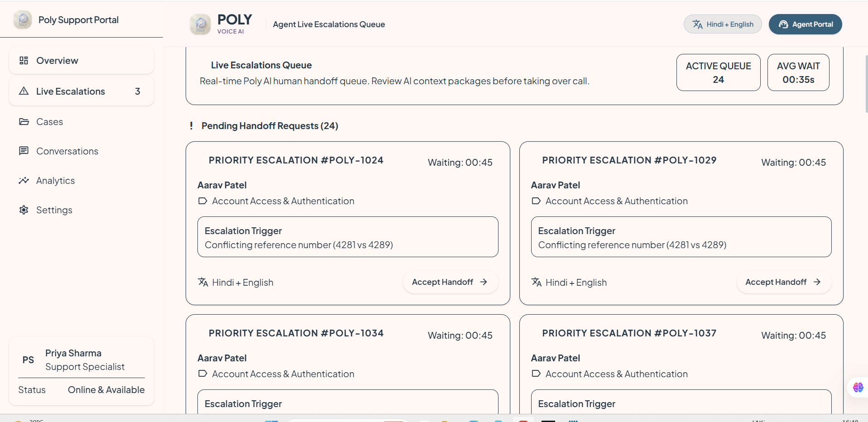This screenshot has width=868, height=422.
Task: Click Aarav Patel name in POLY-1034 card
Action: [222, 358]
